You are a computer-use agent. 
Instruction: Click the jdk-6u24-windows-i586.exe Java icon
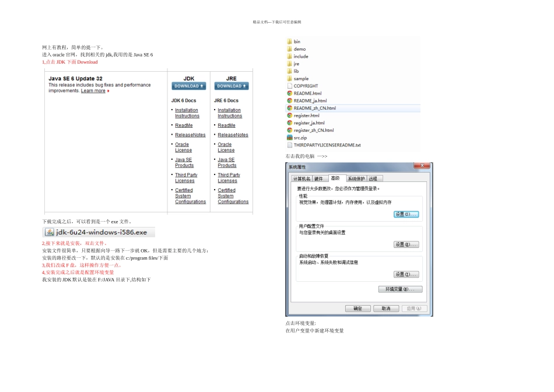tap(48, 232)
